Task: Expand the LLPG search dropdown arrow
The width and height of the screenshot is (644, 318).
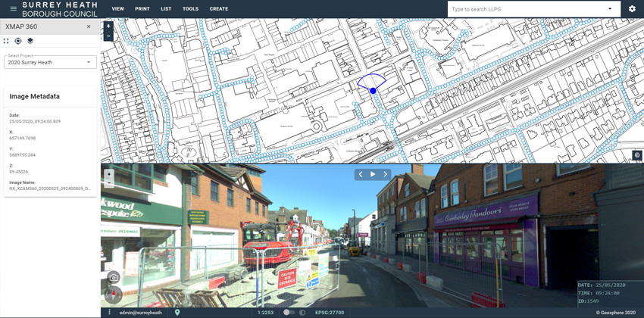Action: tap(610, 9)
